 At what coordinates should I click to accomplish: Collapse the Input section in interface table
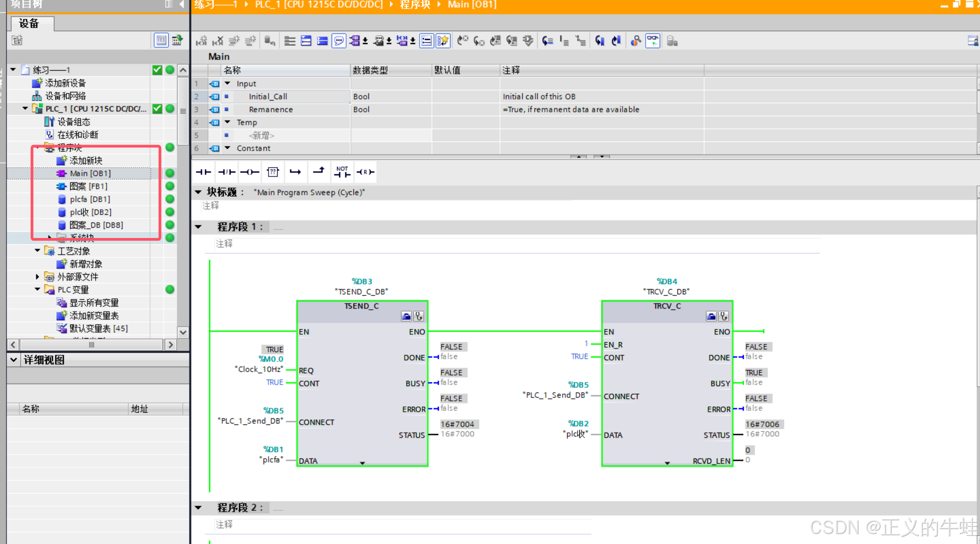tap(228, 83)
